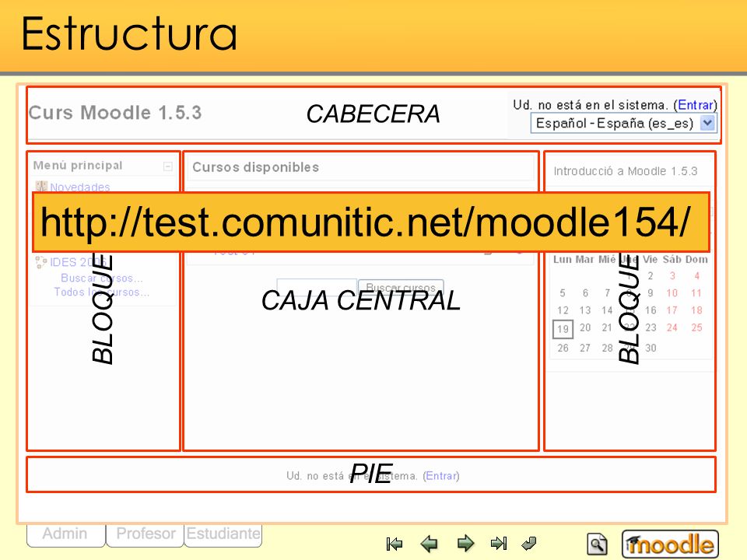This screenshot has width=747, height=560.
Task: Select day 3 in the calendar
Action: [672, 275]
